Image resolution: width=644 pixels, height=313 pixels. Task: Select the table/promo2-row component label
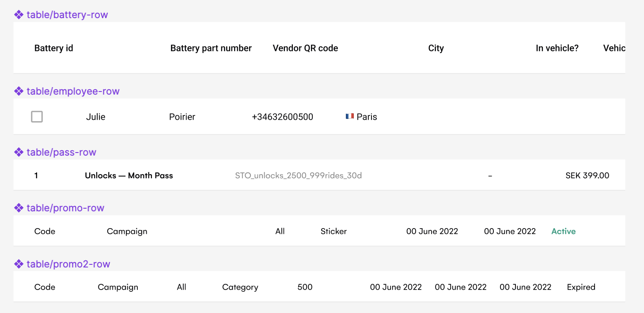(68, 264)
